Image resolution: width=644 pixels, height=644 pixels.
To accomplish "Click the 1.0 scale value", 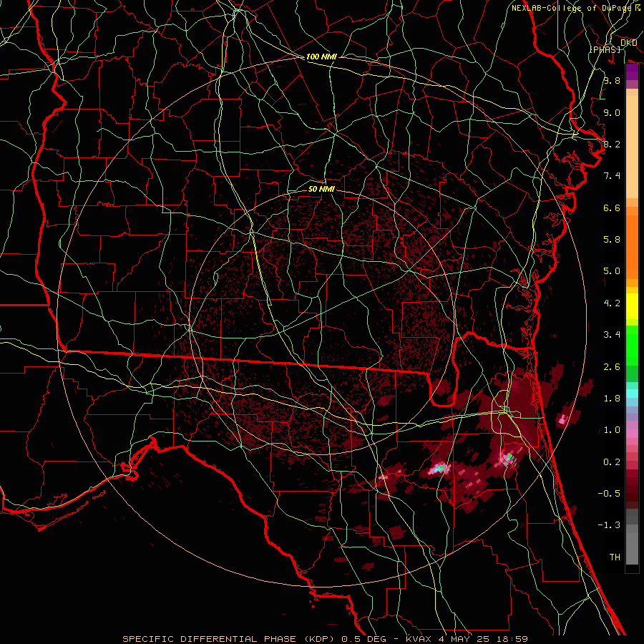I will pos(612,430).
